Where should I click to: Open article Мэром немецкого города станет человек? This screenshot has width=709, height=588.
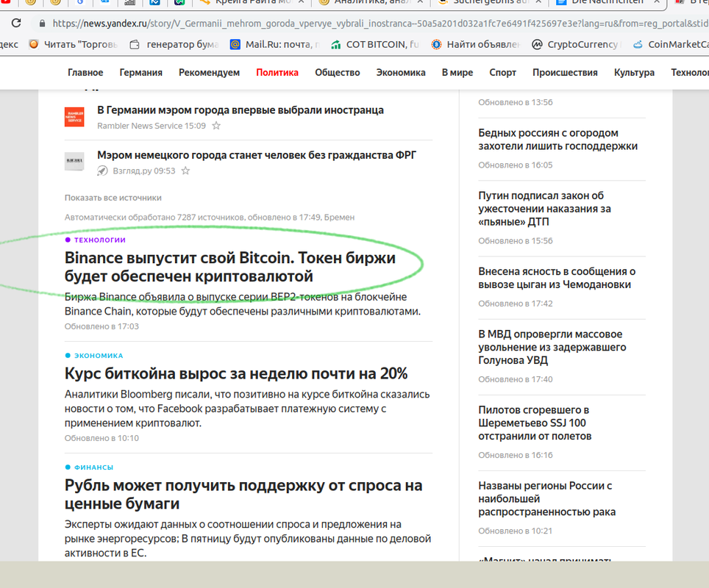coord(257,155)
